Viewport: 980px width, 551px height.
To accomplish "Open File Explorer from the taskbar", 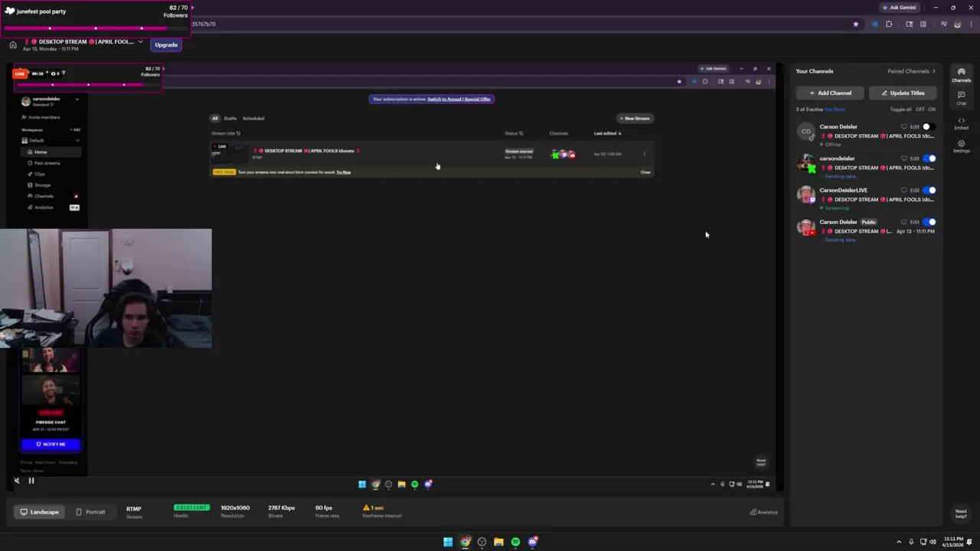I will 498,542.
